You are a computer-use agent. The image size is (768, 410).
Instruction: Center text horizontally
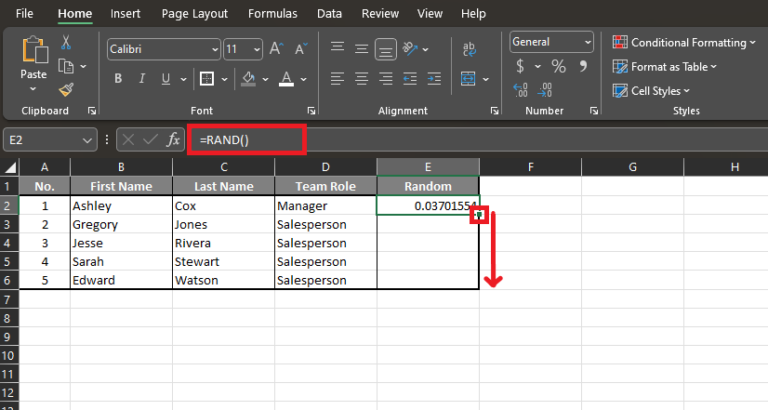361,78
